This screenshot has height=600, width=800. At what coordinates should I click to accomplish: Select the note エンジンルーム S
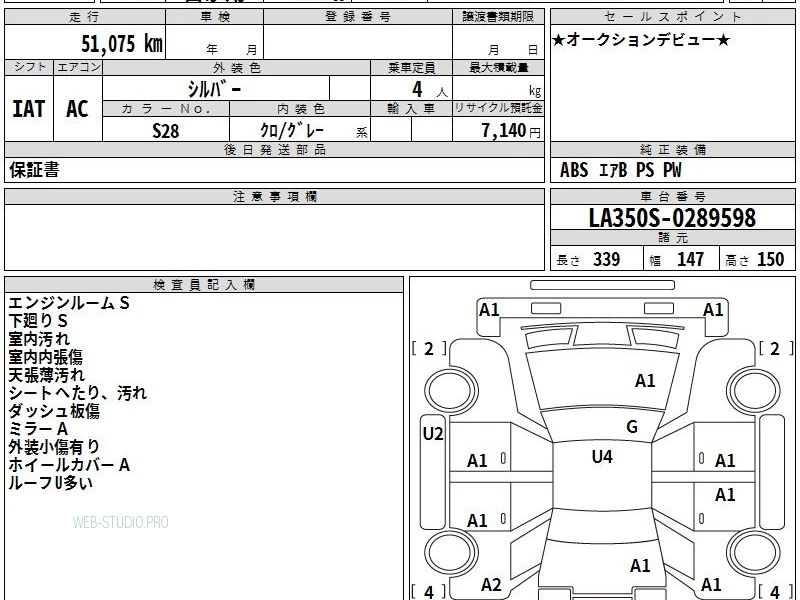coord(69,303)
